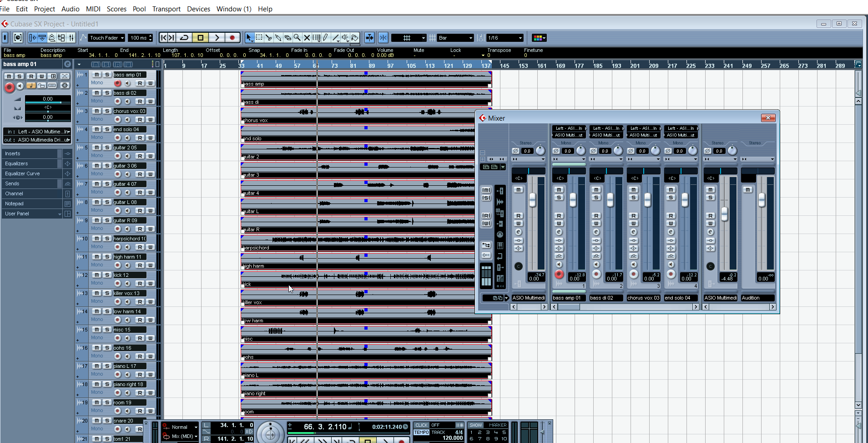Open channel edit 'e' for bass amp 01 in Mixer
This screenshot has width=868, height=443.
(x=559, y=232)
